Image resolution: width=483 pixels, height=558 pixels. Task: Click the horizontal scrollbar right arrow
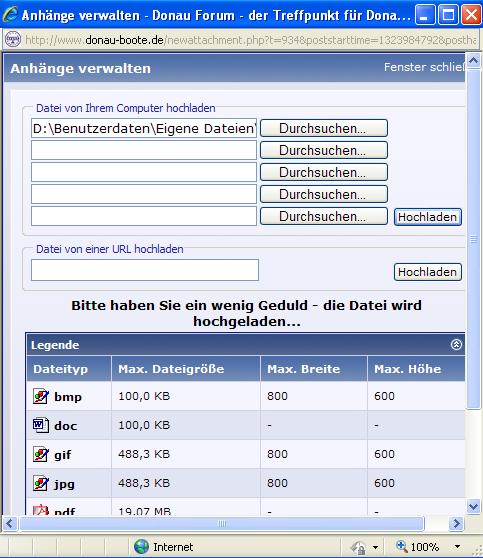(x=456, y=523)
